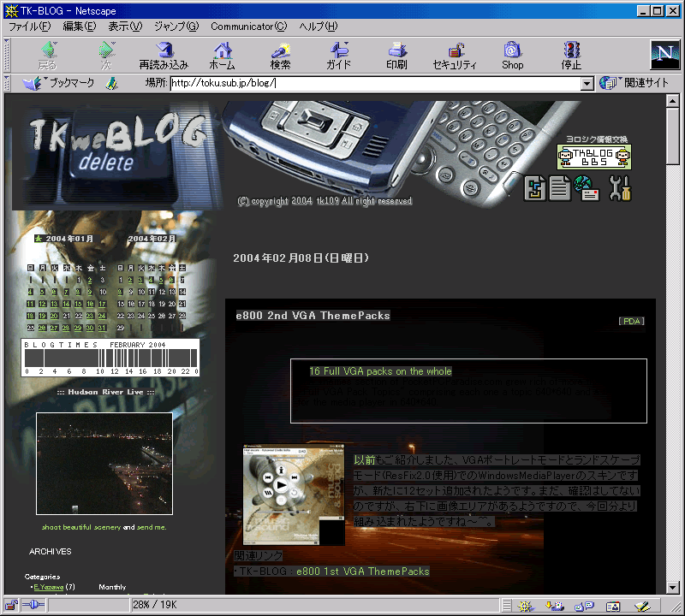Open the ファイル(F) menu
This screenshot has width=685, height=616.
pyautogui.click(x=29, y=27)
